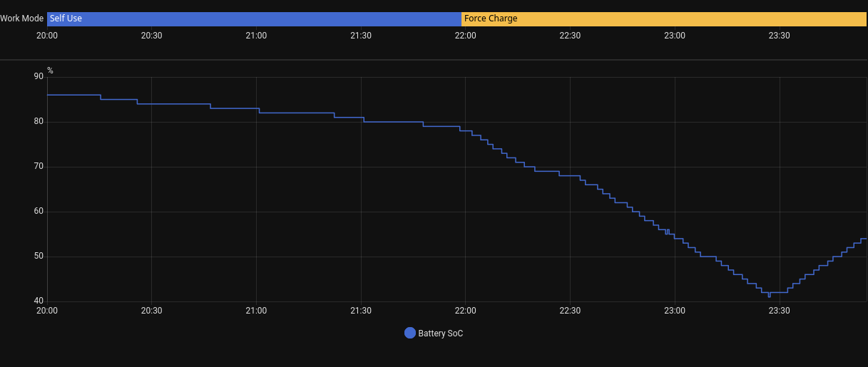Click the small spike on the line near 55%
The height and width of the screenshot is (367, 868).
(x=668, y=230)
